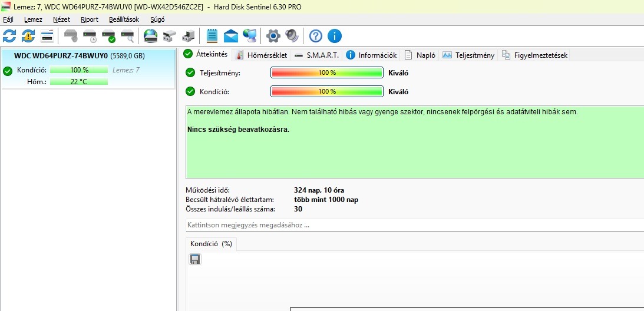Screen dimensions: 644x311
Task: Click the Működési idő label
Action: (208, 190)
